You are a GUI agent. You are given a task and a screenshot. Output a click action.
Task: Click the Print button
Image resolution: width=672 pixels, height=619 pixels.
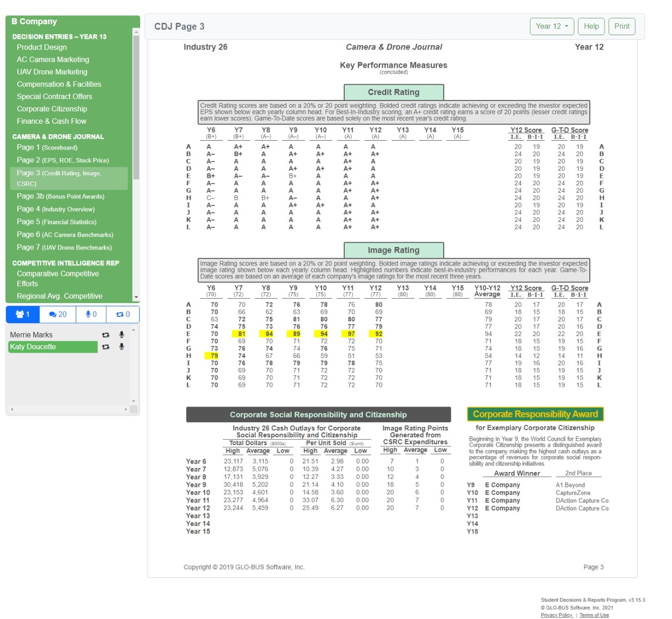(x=621, y=26)
